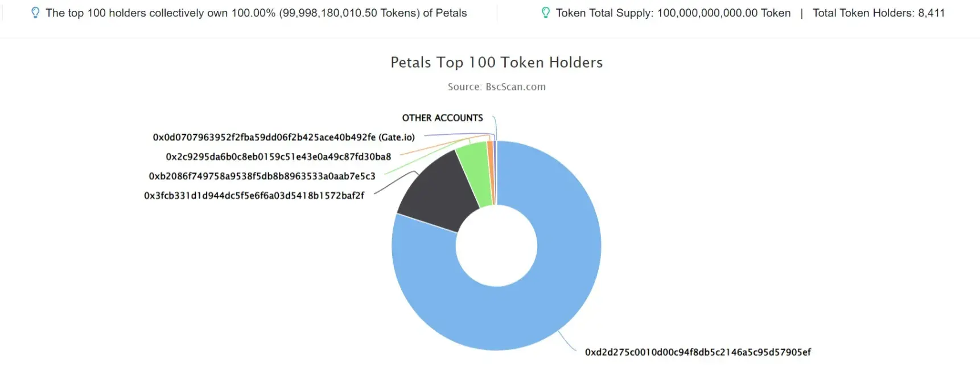Click the white donut chart center
980x383 pixels.
pos(496,246)
